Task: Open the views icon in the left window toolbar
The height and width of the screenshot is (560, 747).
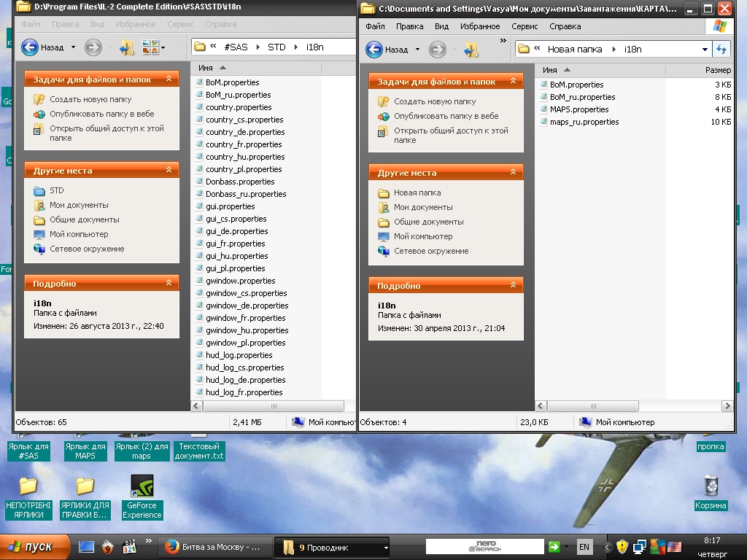Action: point(151,47)
